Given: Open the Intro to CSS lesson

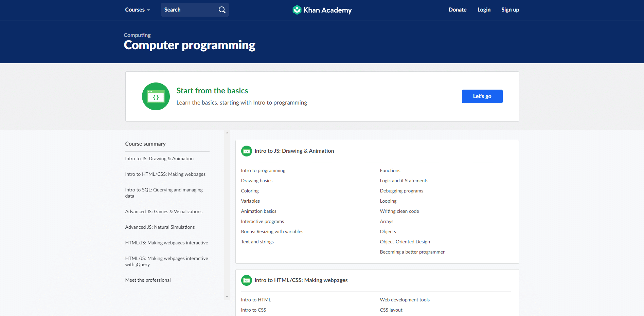Looking at the screenshot, I should click(253, 310).
